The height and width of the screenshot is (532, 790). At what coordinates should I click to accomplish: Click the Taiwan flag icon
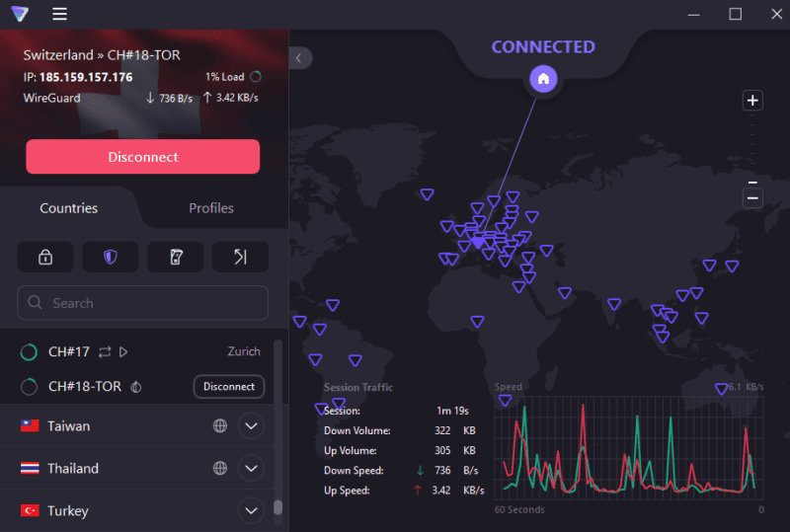click(x=30, y=425)
